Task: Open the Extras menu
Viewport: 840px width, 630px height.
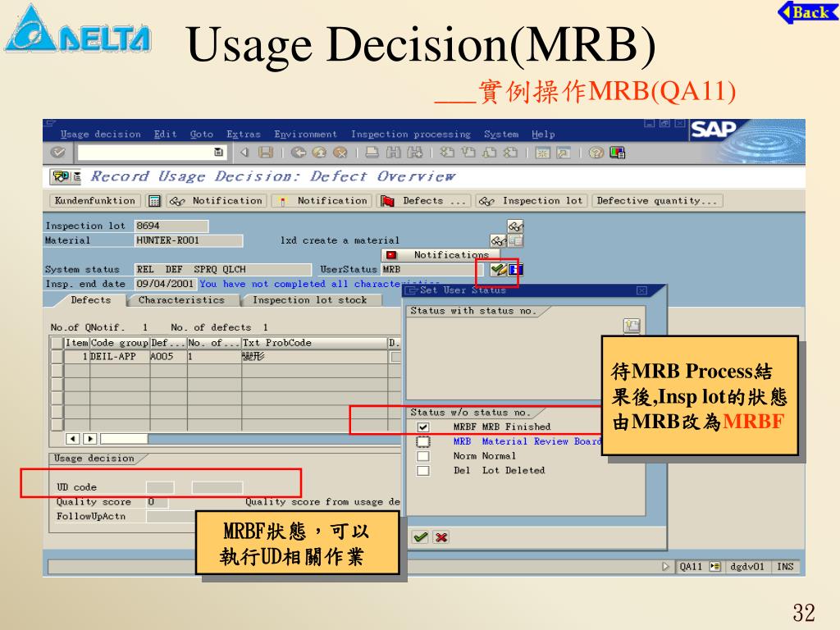Action: click(x=243, y=134)
